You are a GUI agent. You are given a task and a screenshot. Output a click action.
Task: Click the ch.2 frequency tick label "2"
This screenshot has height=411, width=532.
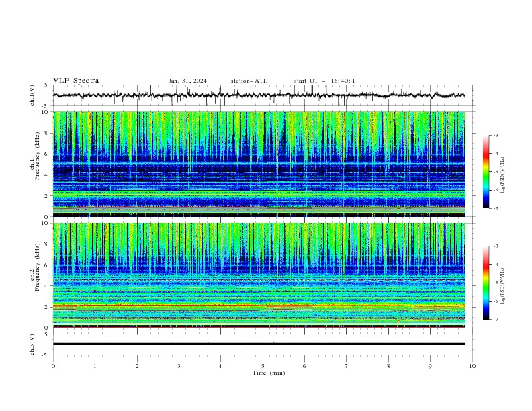click(47, 307)
